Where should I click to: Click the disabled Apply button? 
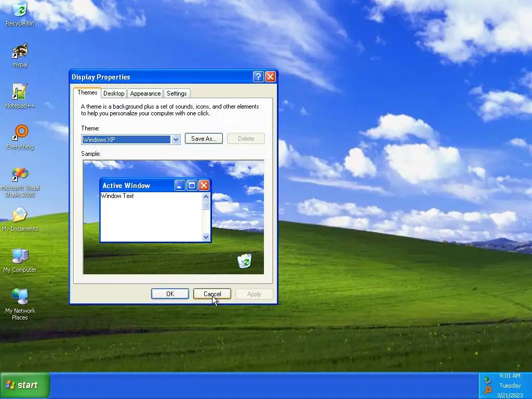tap(254, 294)
